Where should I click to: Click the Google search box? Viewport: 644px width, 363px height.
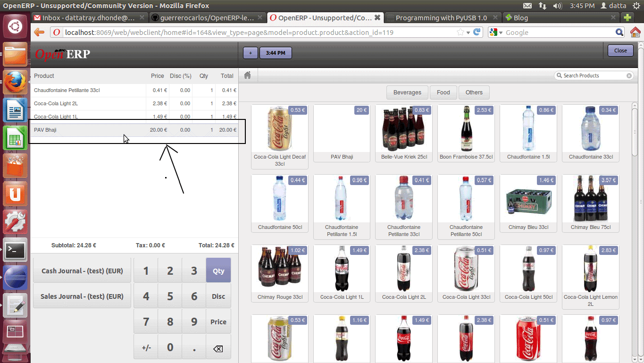pos(559,33)
